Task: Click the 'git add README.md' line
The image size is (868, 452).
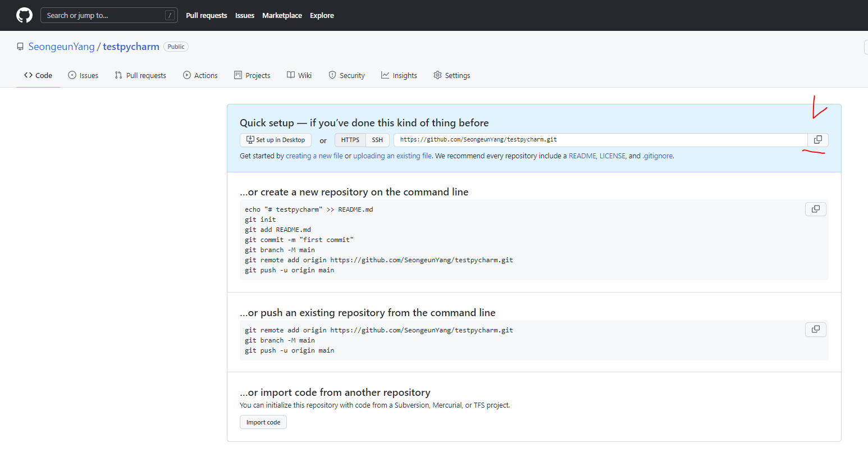Action: [278, 230]
